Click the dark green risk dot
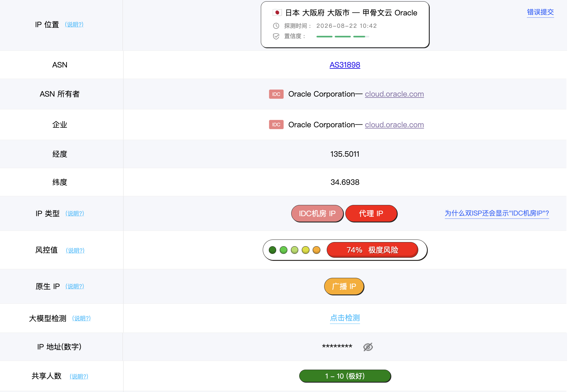The height and width of the screenshot is (392, 569). click(x=273, y=250)
